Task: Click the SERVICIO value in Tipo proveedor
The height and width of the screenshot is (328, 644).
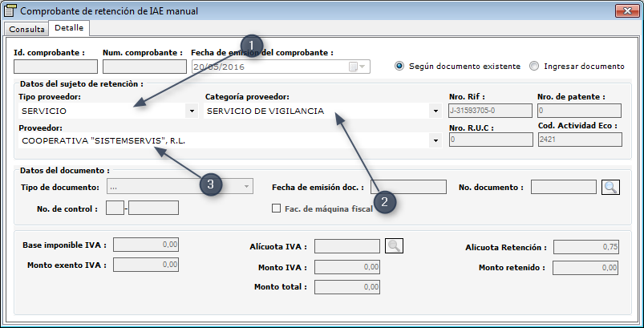Action: (44, 111)
